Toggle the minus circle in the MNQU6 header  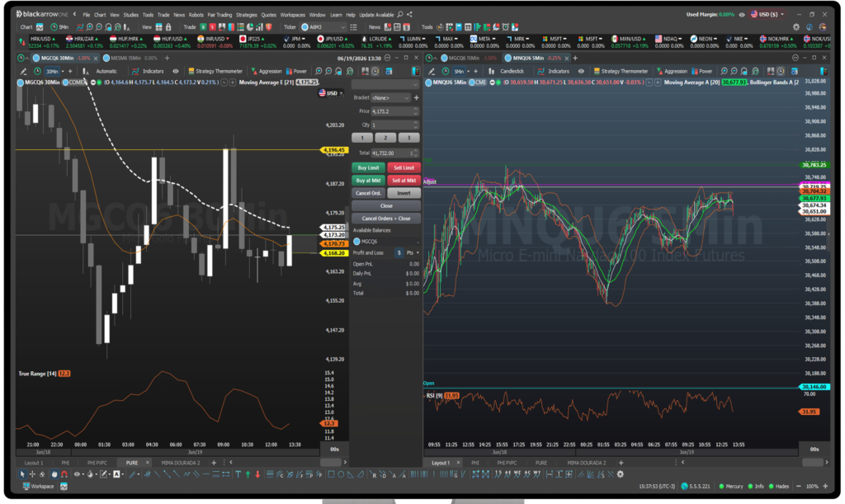pyautogui.click(x=492, y=82)
